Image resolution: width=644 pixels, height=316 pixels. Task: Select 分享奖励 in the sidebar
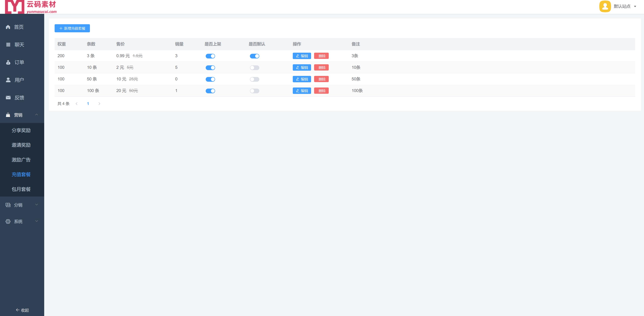21,130
